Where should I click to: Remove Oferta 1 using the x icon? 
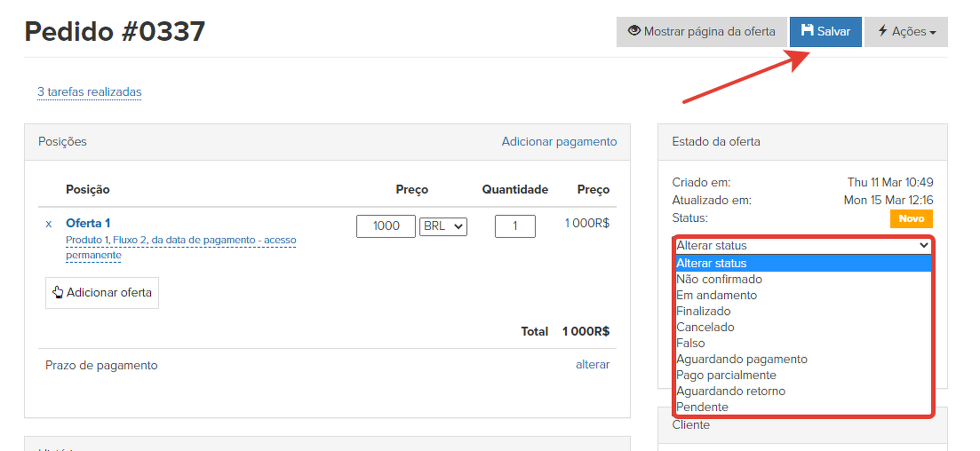[49, 224]
